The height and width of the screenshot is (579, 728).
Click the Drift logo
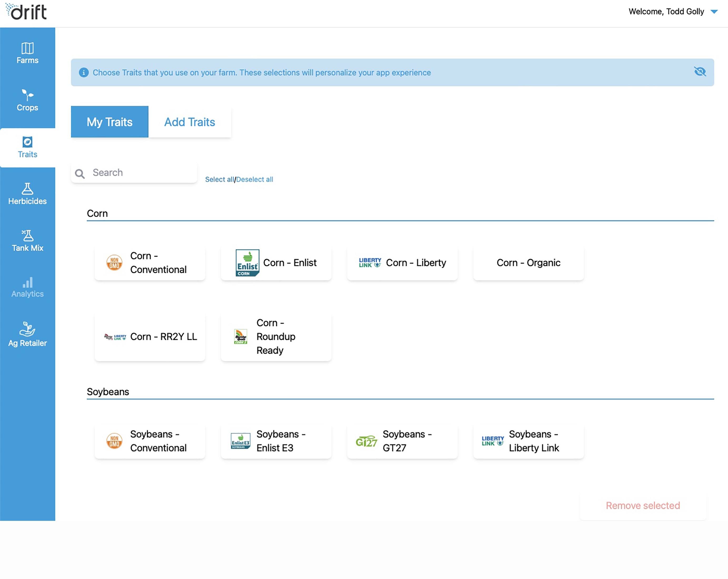[x=26, y=12]
